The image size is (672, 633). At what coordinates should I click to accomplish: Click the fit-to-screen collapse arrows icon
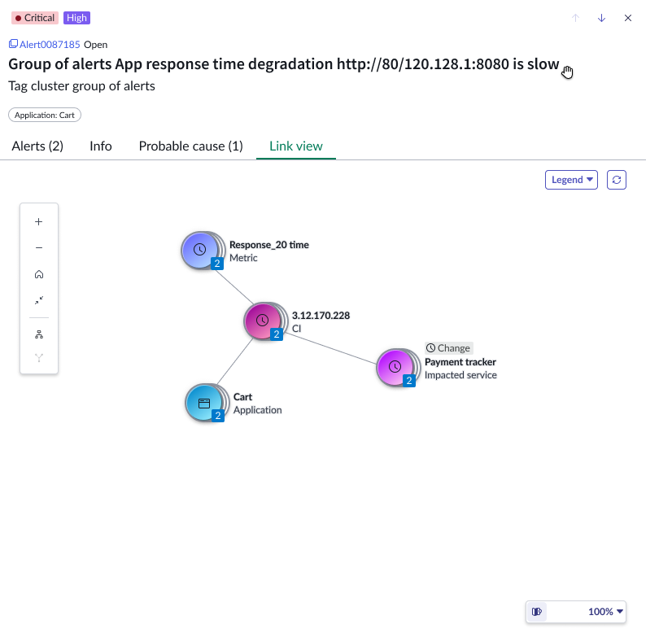click(x=38, y=300)
